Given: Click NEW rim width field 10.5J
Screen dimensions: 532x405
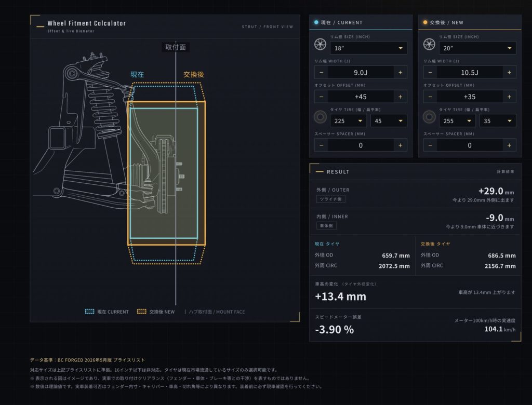Looking at the screenshot, I should (470, 72).
